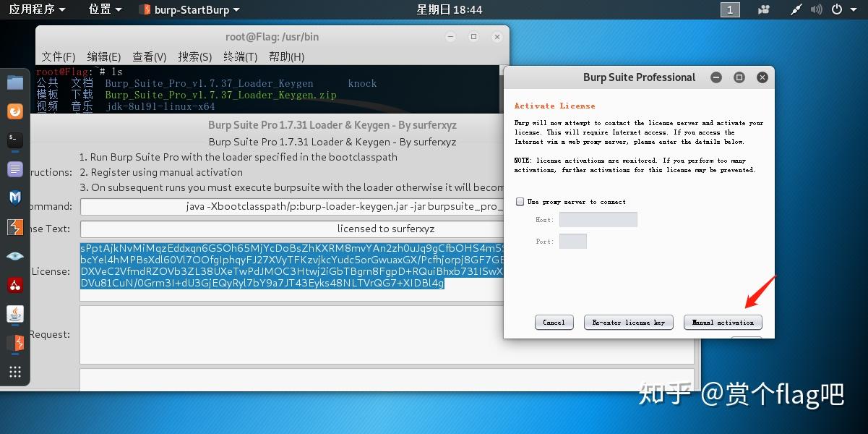Click the proxy Port input field
868x434 pixels.
(x=573, y=241)
